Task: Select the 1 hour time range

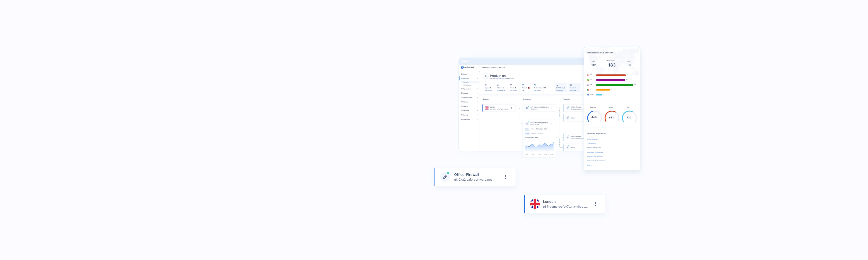Action: tap(527, 134)
